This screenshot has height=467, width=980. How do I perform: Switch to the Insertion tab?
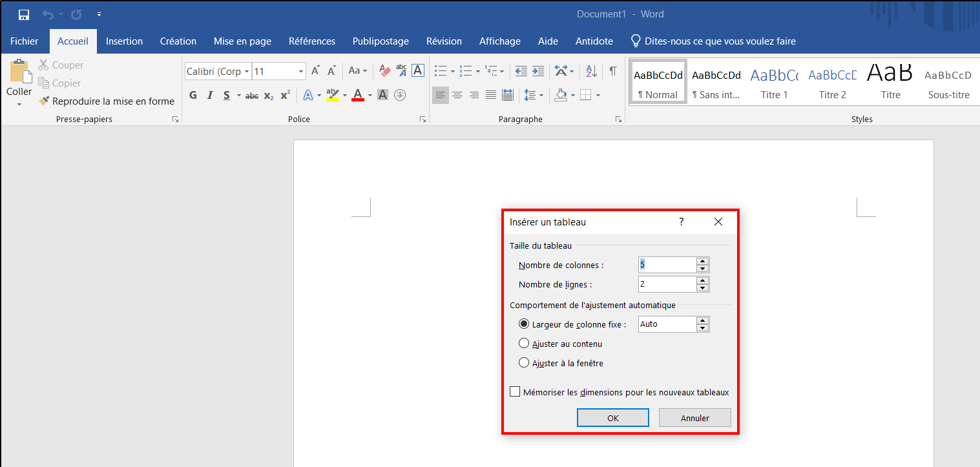point(124,41)
